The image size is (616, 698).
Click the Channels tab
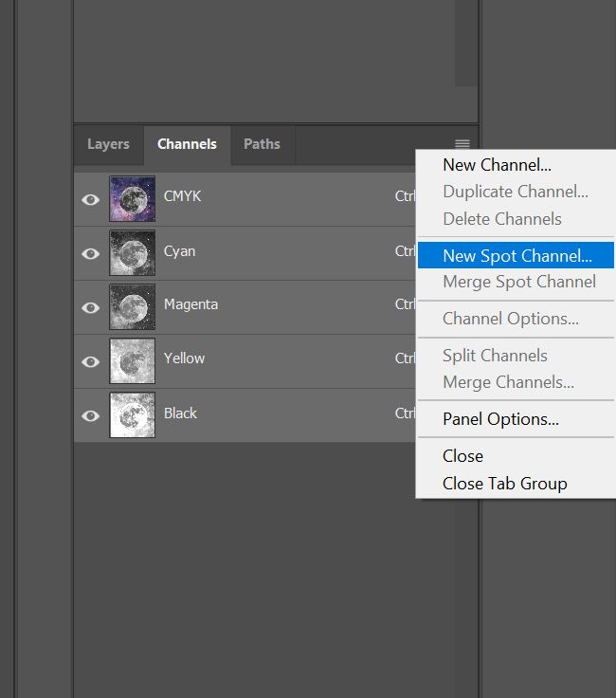(187, 144)
